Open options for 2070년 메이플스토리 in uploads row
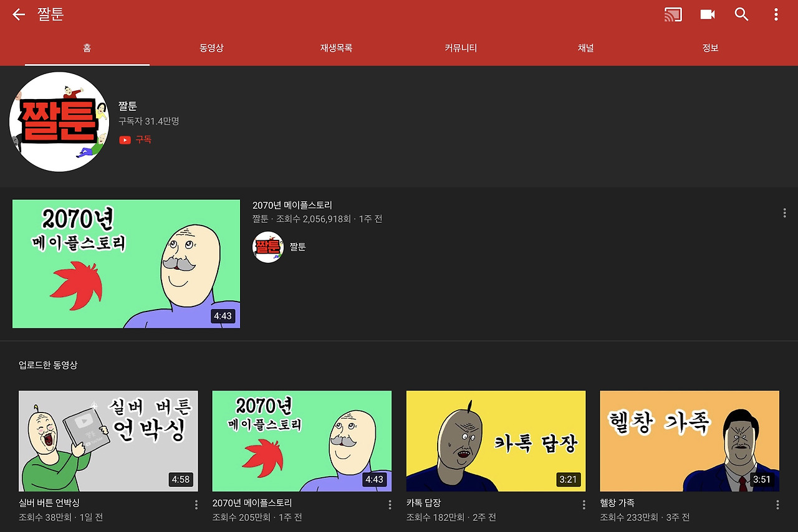 tap(390, 505)
